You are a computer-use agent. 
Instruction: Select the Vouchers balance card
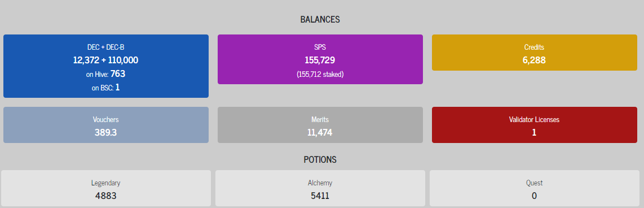(106, 125)
